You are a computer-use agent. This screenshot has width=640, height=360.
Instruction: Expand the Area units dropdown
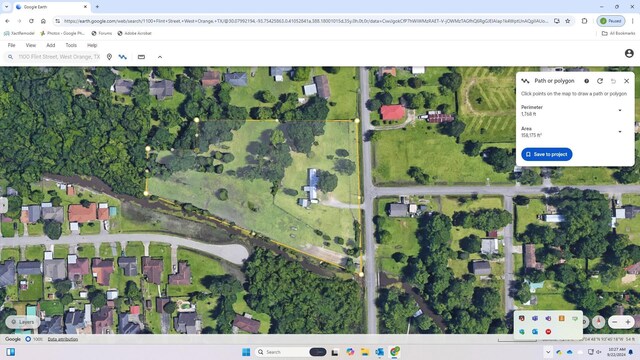pyautogui.click(x=620, y=131)
